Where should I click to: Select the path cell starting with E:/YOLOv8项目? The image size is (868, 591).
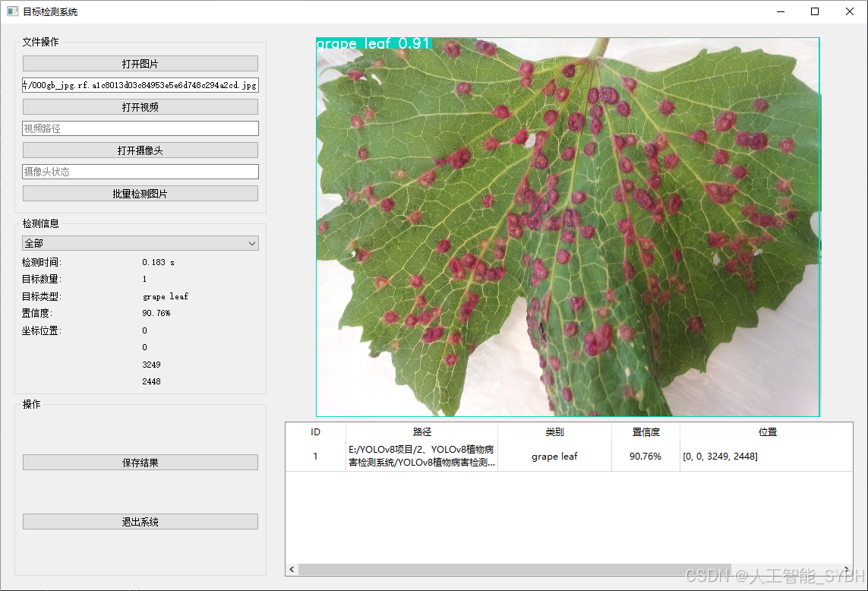[421, 457]
